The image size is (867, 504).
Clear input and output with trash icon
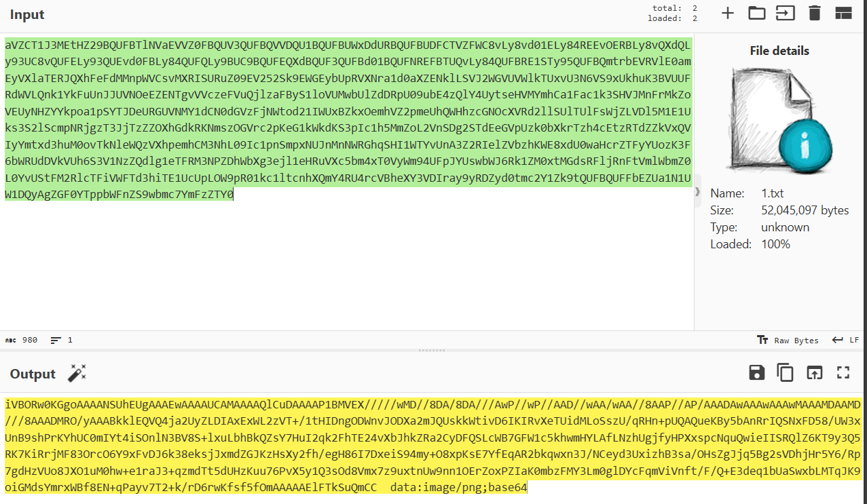[815, 13]
